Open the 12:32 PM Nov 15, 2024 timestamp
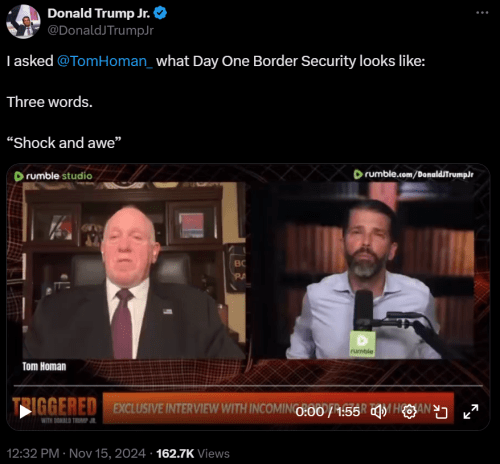Screen dimensions: 500x464 [76, 453]
